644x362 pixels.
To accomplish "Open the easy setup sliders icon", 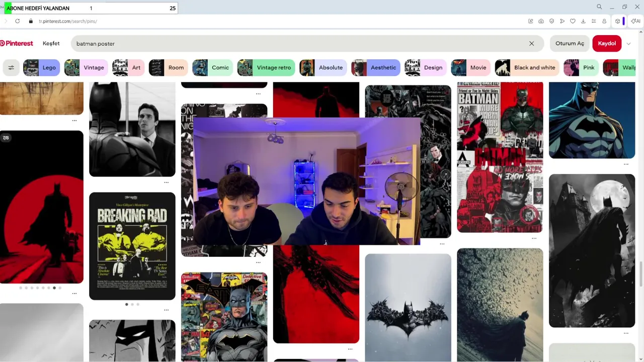I will point(594,21).
